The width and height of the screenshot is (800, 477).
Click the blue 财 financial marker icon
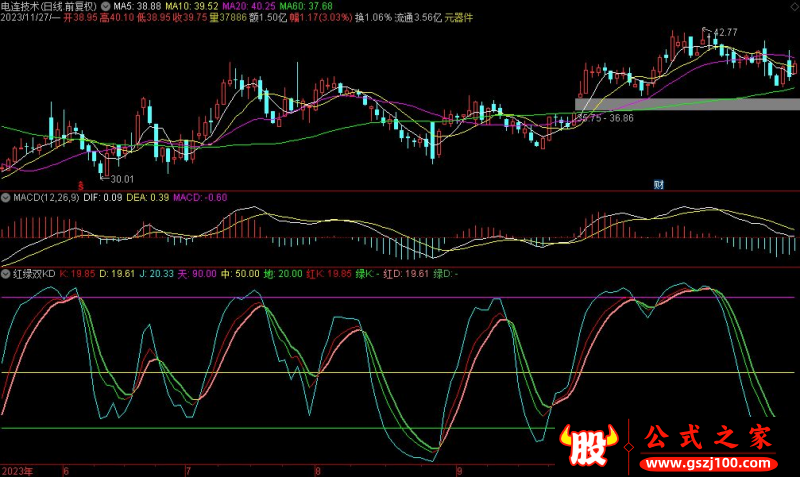pyautogui.click(x=659, y=184)
